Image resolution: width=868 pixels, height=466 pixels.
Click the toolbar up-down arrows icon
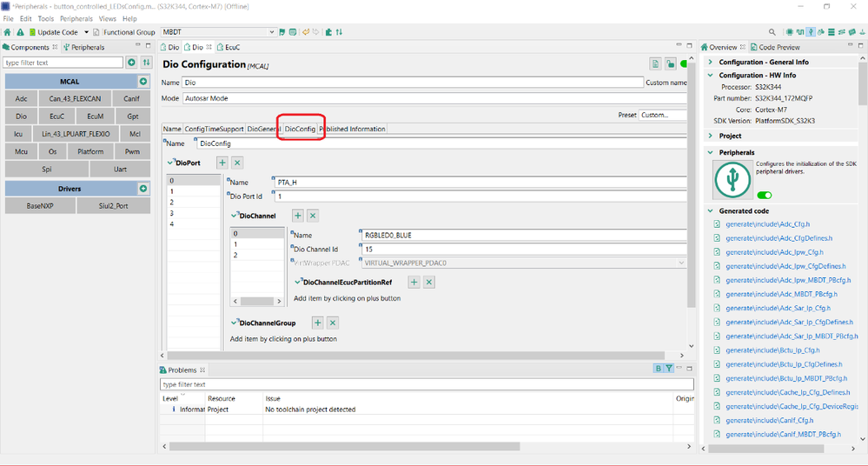(339, 32)
